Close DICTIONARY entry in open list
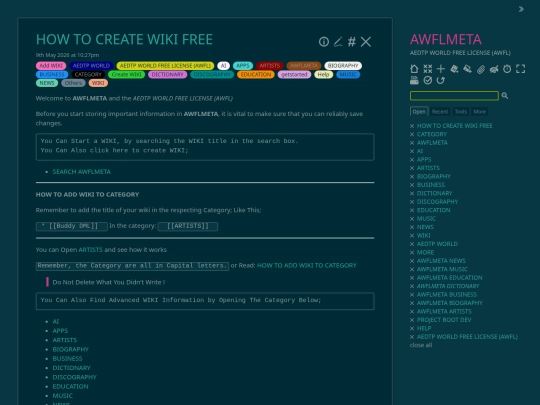The width and height of the screenshot is (540, 405). [412, 193]
